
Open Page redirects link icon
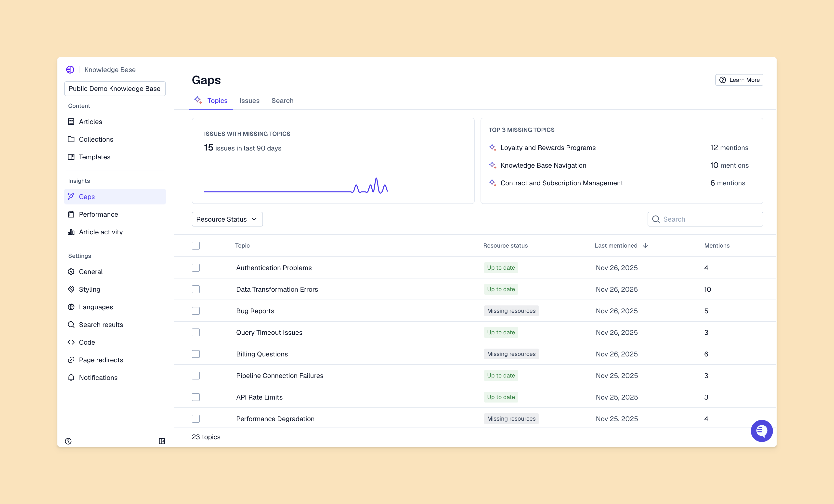click(x=71, y=360)
